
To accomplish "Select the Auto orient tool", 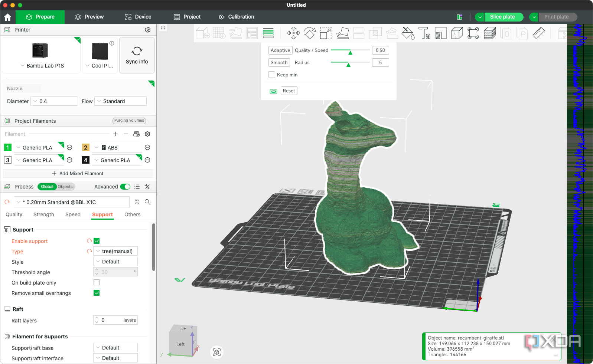I will [x=235, y=33].
